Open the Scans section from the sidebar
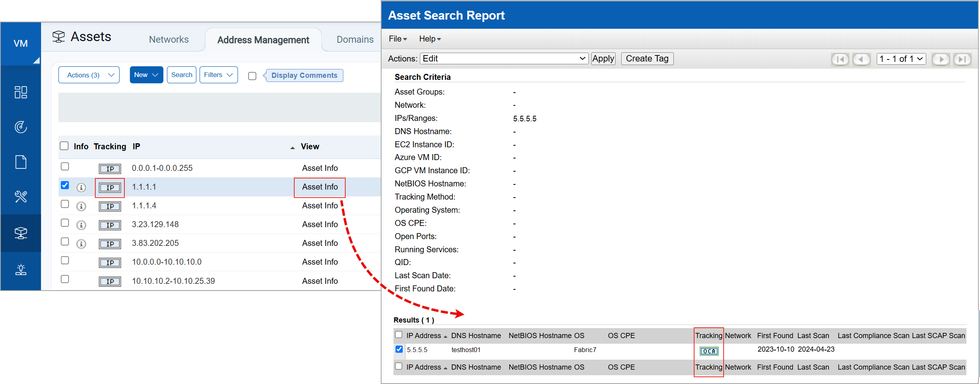The height and width of the screenshot is (384, 980). 21,127
